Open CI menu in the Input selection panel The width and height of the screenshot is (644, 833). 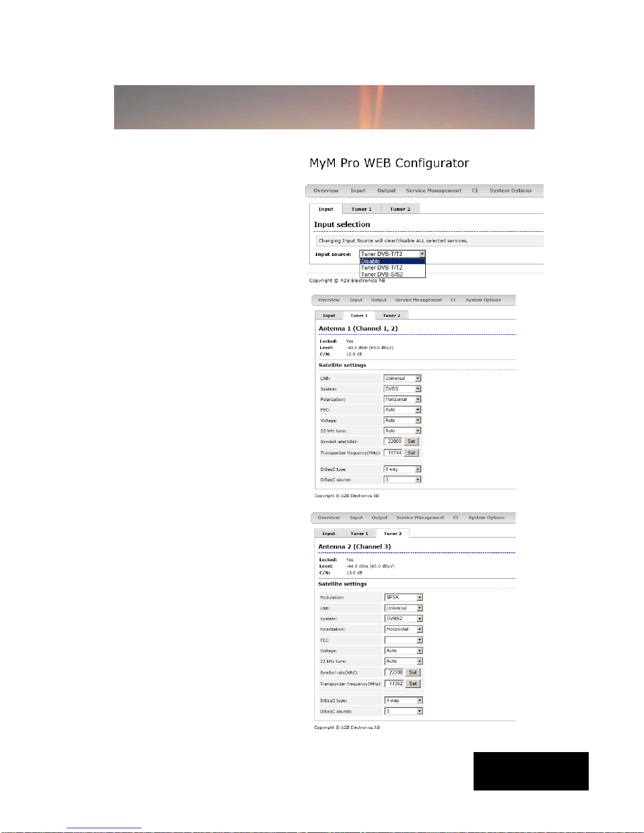pyautogui.click(x=475, y=191)
